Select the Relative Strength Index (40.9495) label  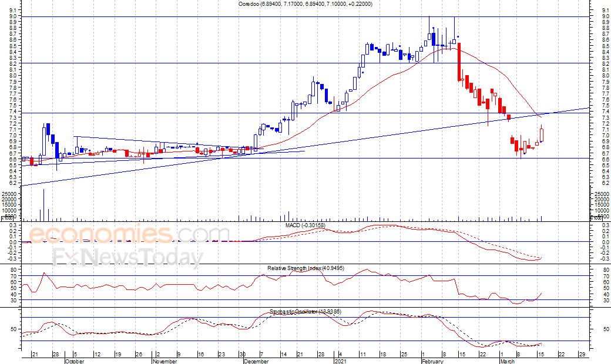[x=305, y=268]
